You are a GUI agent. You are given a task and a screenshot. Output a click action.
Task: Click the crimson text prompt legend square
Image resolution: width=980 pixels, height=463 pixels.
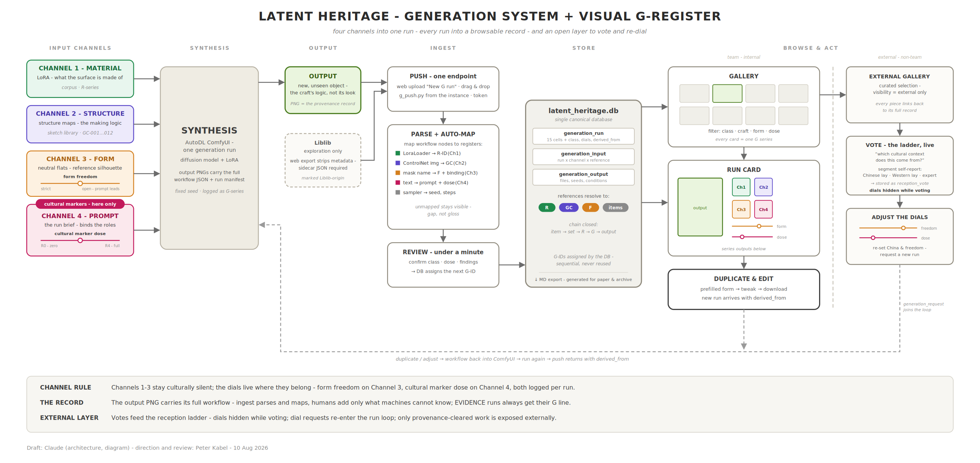pyautogui.click(x=398, y=183)
